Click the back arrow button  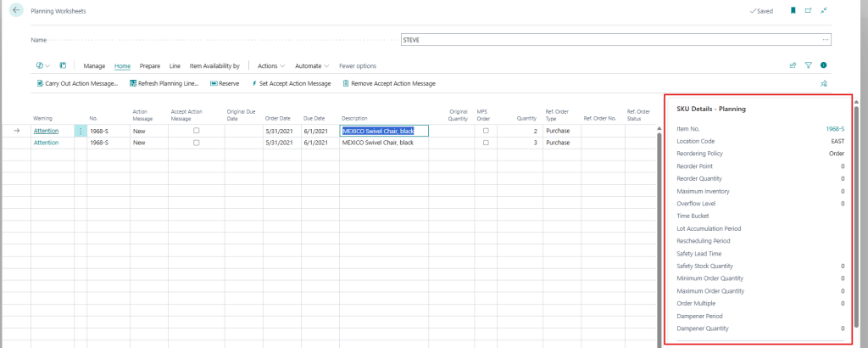(x=17, y=11)
